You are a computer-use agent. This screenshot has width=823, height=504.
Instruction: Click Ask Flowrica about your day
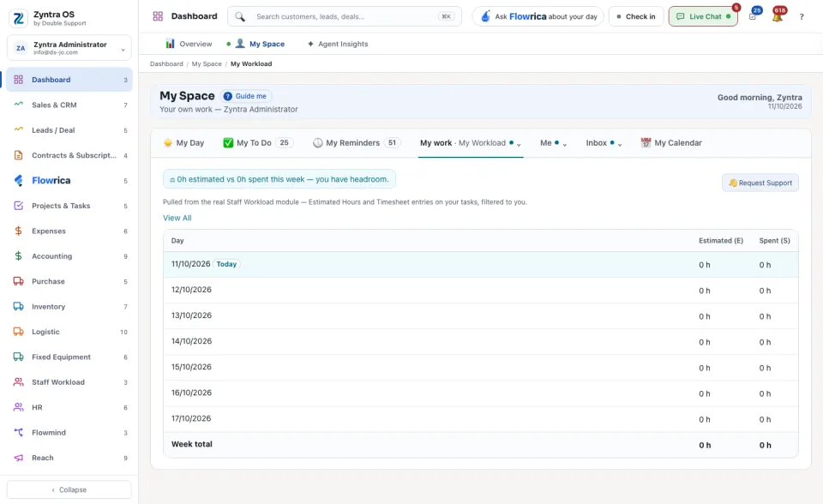[538, 17]
